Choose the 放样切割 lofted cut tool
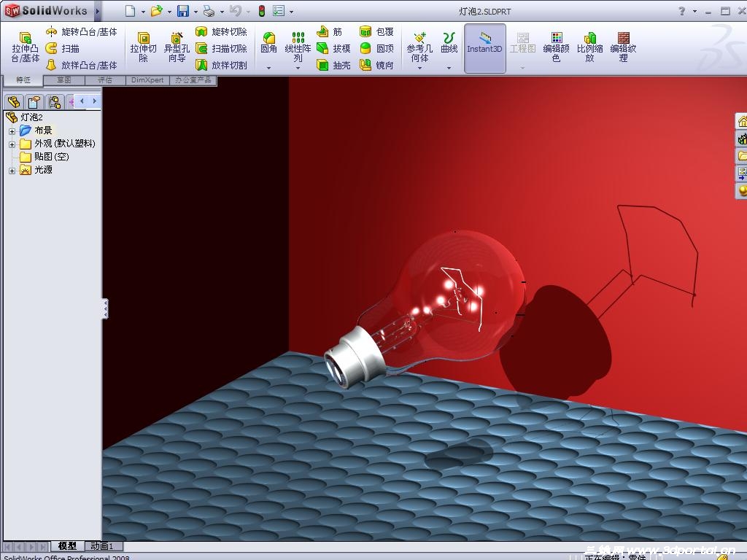Image resolution: width=747 pixels, height=560 pixels. click(222, 65)
